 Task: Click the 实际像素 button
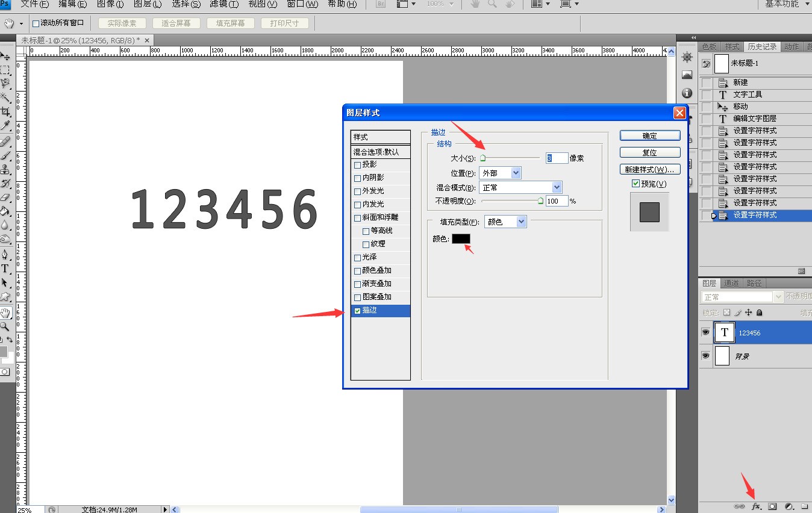coord(122,23)
